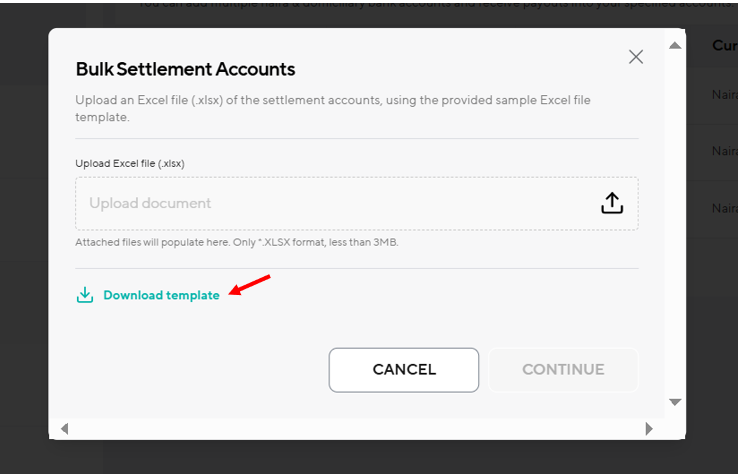
Task: Click the scroll down arrow
Action: tap(675, 402)
